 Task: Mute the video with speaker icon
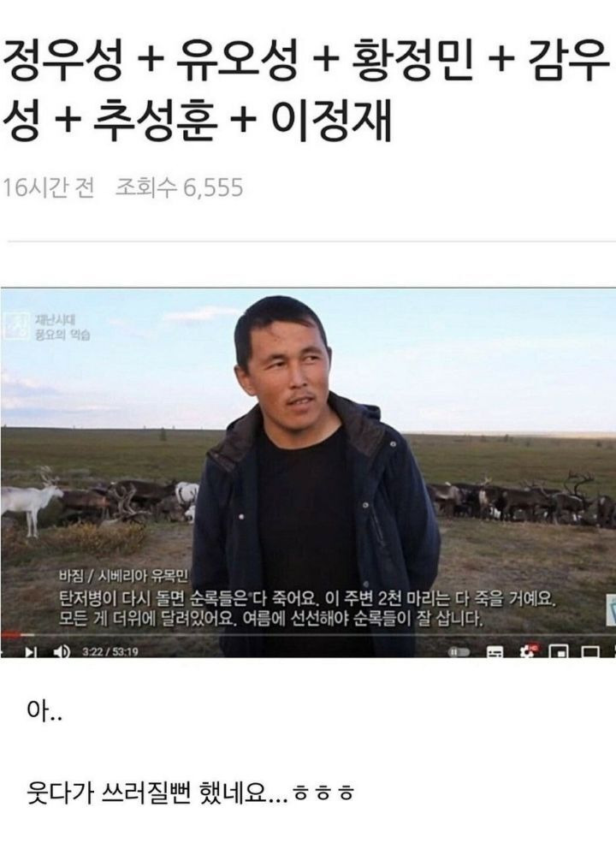62,651
